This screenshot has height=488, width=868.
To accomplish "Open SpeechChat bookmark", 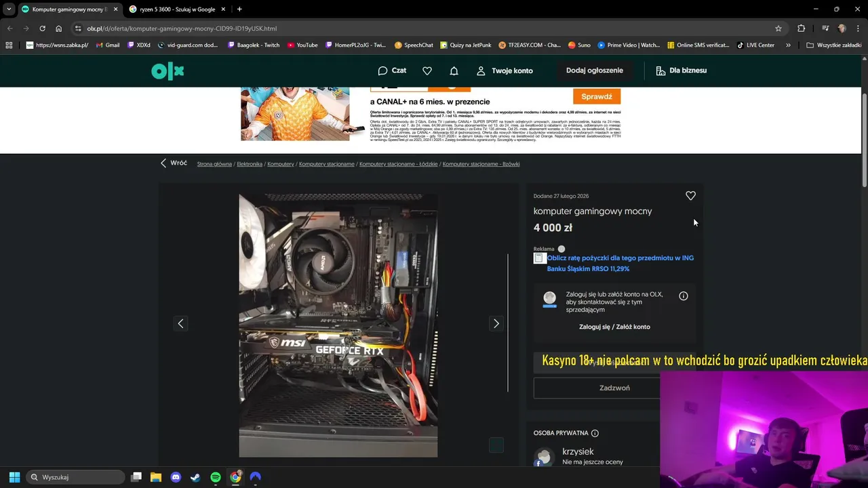I will click(x=414, y=45).
